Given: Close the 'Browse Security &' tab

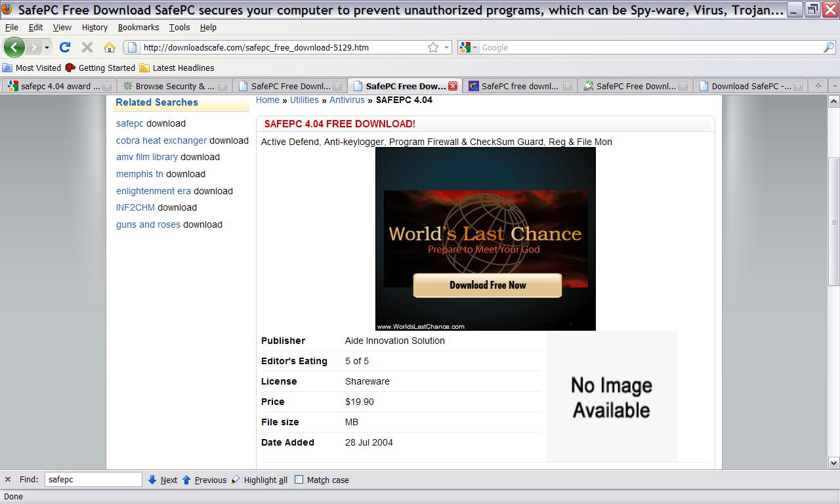Looking at the screenshot, I should [x=222, y=86].
